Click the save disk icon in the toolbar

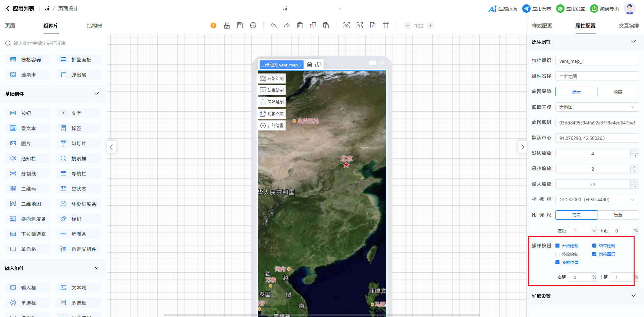[240, 25]
